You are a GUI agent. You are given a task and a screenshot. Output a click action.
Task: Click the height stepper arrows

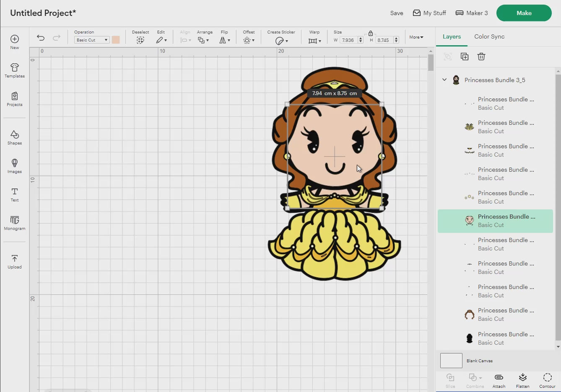(396, 40)
